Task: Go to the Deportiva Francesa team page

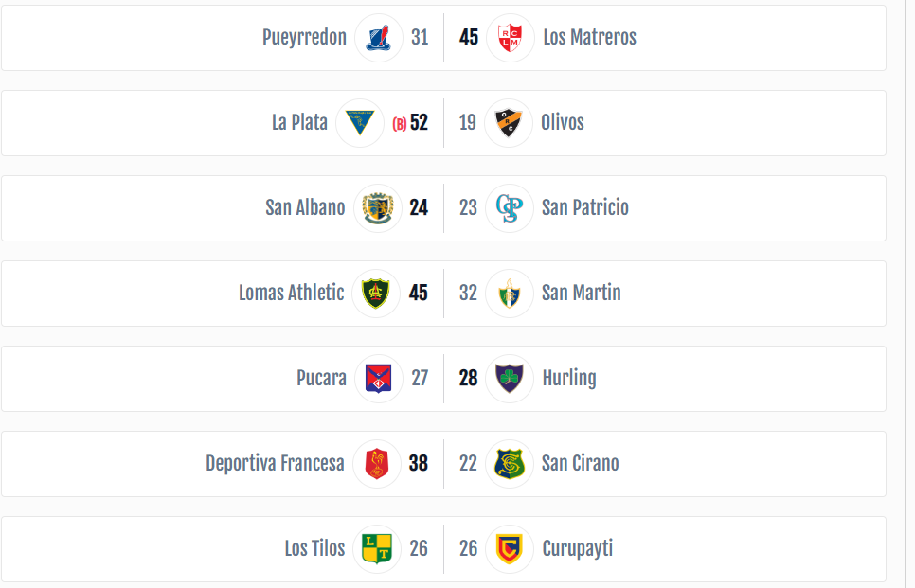Action: coord(275,463)
